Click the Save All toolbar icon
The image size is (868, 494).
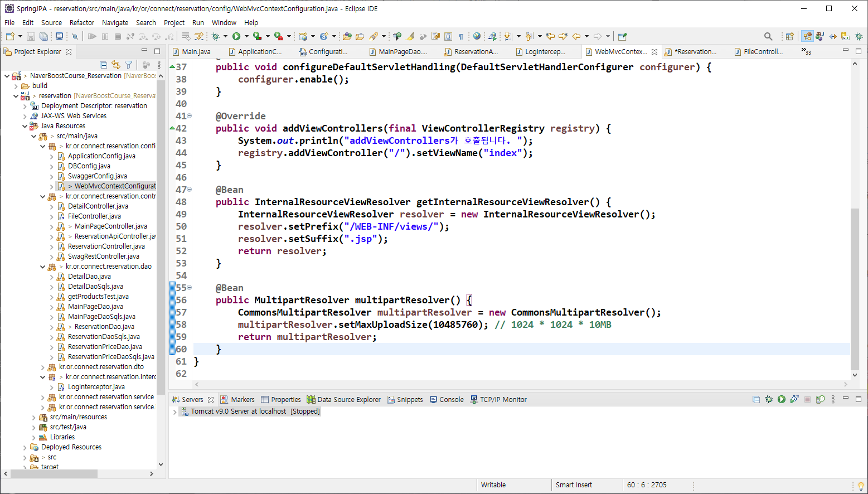tap(43, 36)
